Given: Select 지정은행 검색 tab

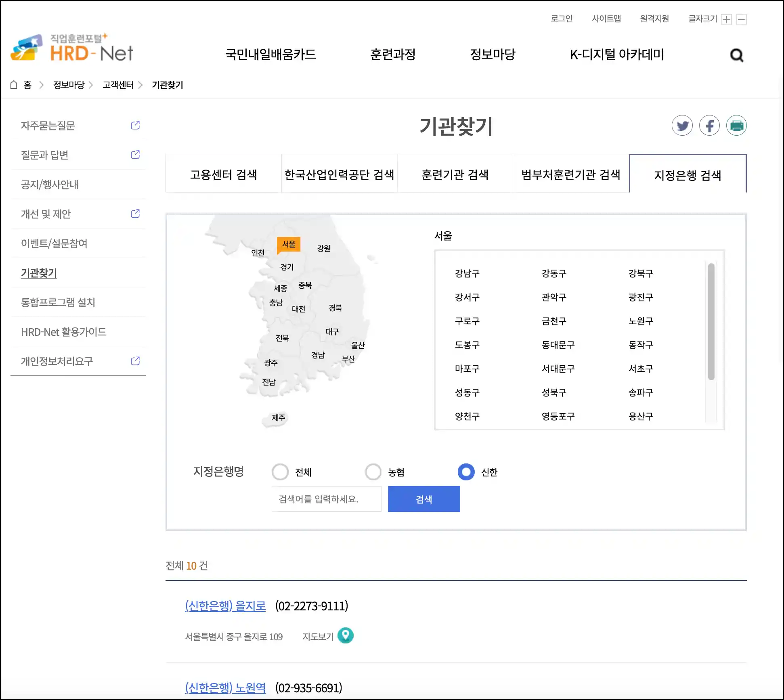Looking at the screenshot, I should [688, 174].
